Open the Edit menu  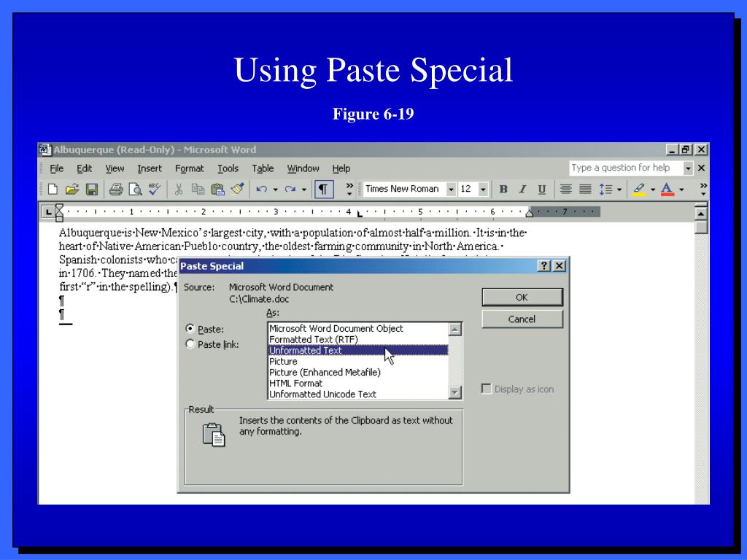(85, 168)
